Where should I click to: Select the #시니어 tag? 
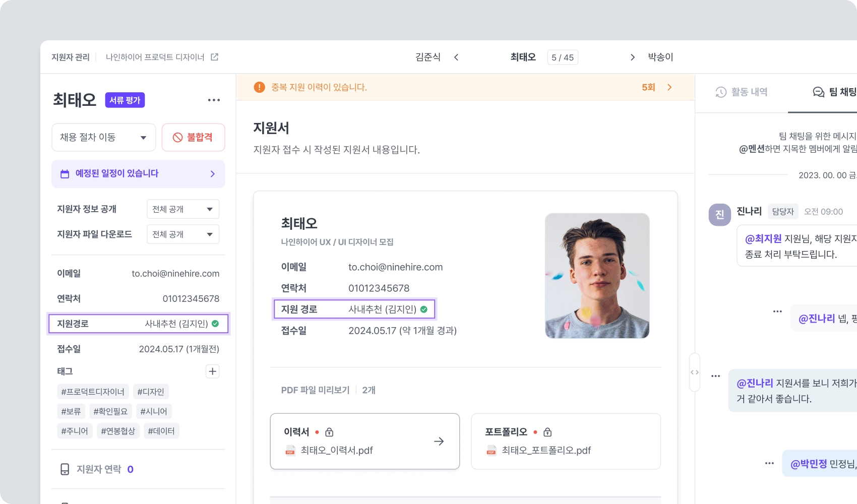click(154, 411)
